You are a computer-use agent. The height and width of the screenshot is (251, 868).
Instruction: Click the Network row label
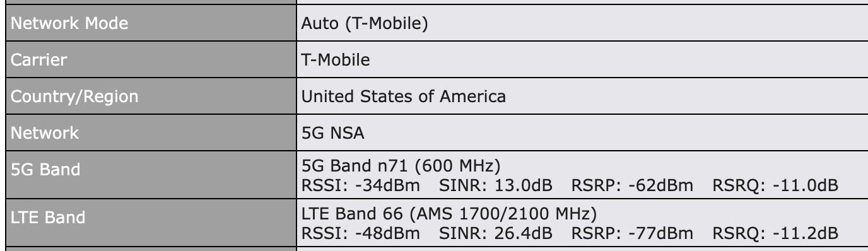click(x=148, y=133)
